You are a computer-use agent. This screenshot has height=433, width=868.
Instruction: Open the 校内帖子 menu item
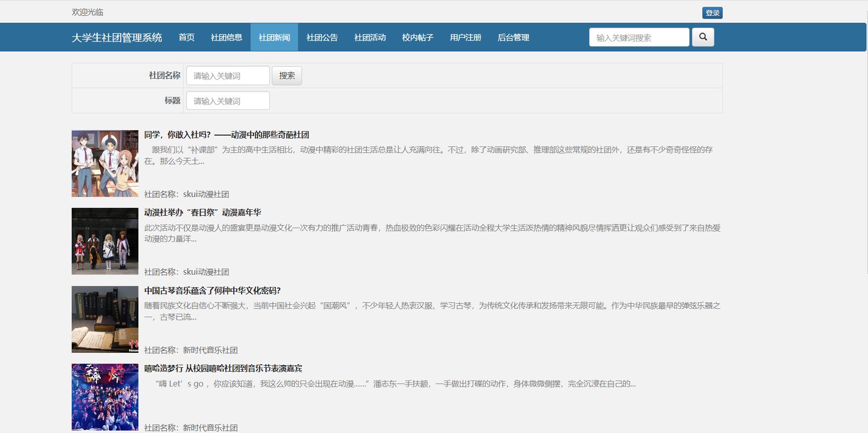pyautogui.click(x=418, y=37)
